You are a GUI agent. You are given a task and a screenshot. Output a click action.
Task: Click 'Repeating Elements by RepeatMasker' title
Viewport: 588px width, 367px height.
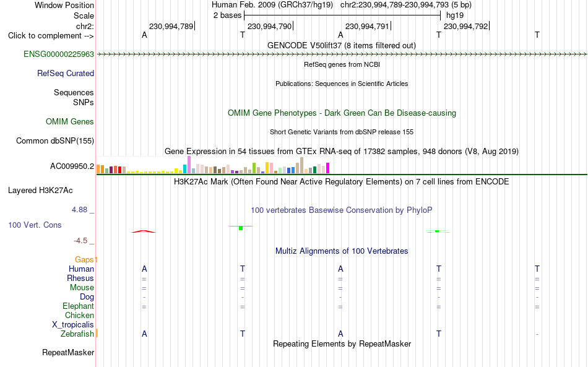(x=342, y=344)
